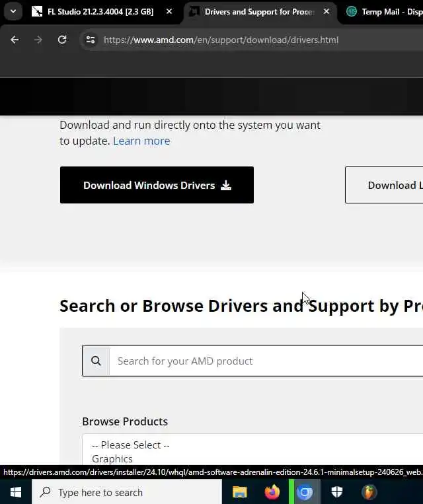The image size is (423, 504).
Task: Open the Windows Start menu
Action: point(16,492)
